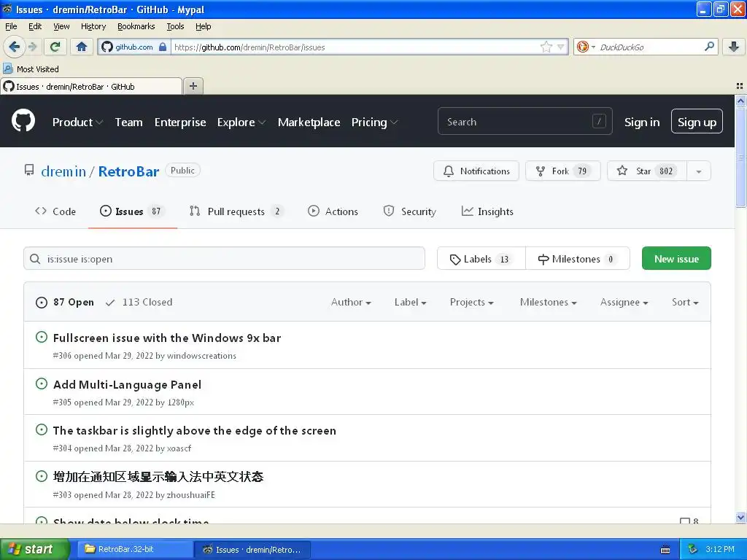Bookmark page with the star icon in address bar
747x560 pixels.
tap(546, 47)
